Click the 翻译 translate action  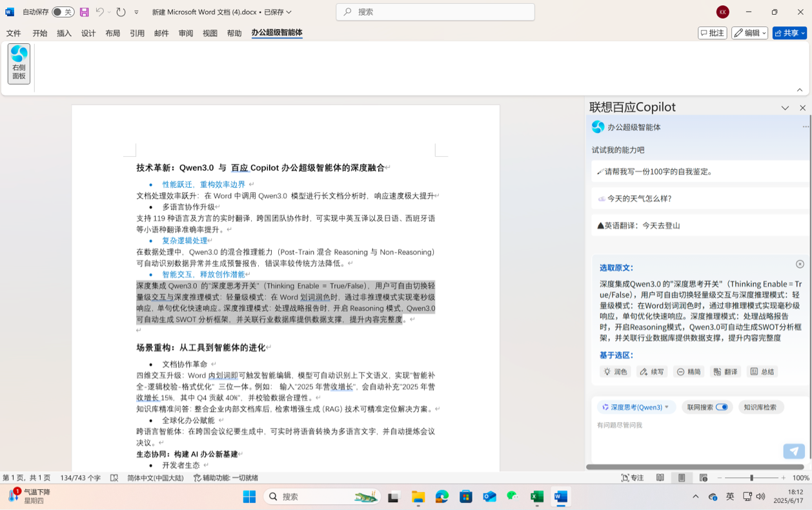pos(725,372)
